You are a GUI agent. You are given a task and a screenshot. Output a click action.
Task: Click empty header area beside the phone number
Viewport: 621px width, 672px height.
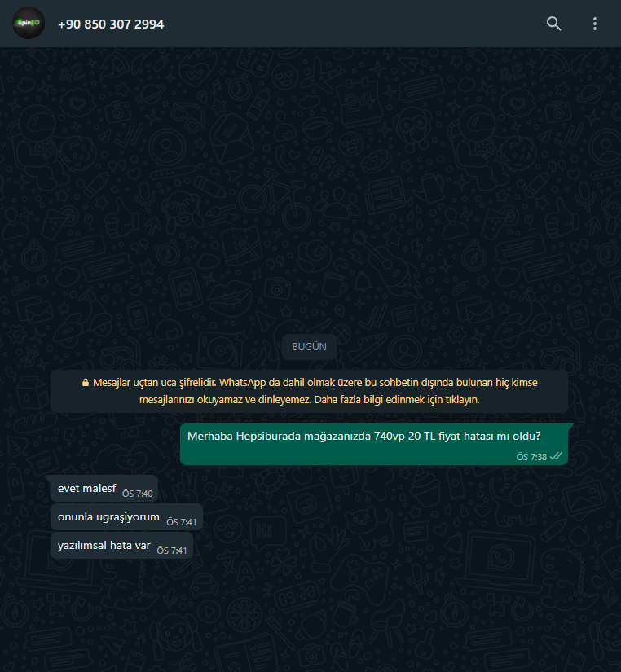point(352,24)
